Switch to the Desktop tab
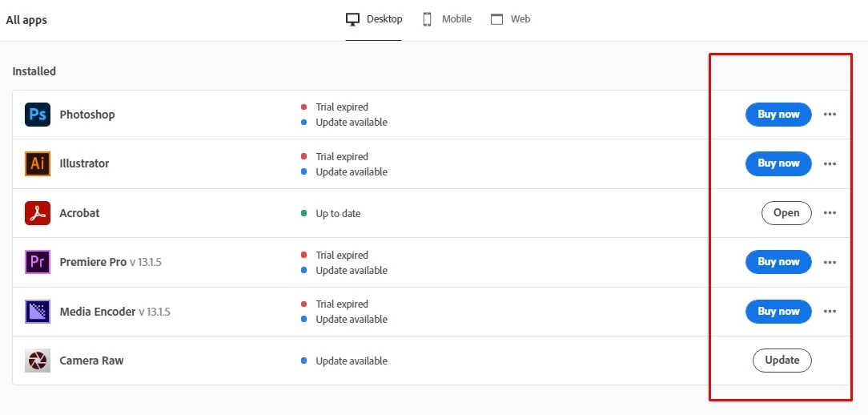 pyautogui.click(x=374, y=19)
